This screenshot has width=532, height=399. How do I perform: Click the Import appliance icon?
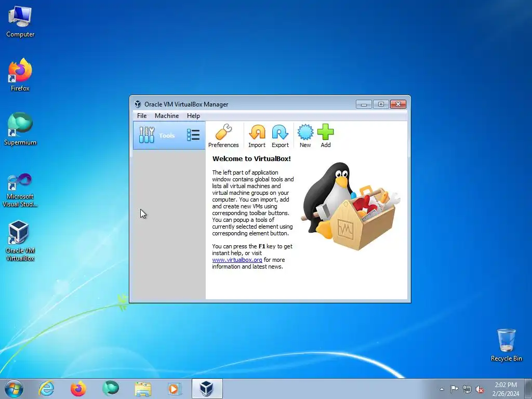(257, 136)
